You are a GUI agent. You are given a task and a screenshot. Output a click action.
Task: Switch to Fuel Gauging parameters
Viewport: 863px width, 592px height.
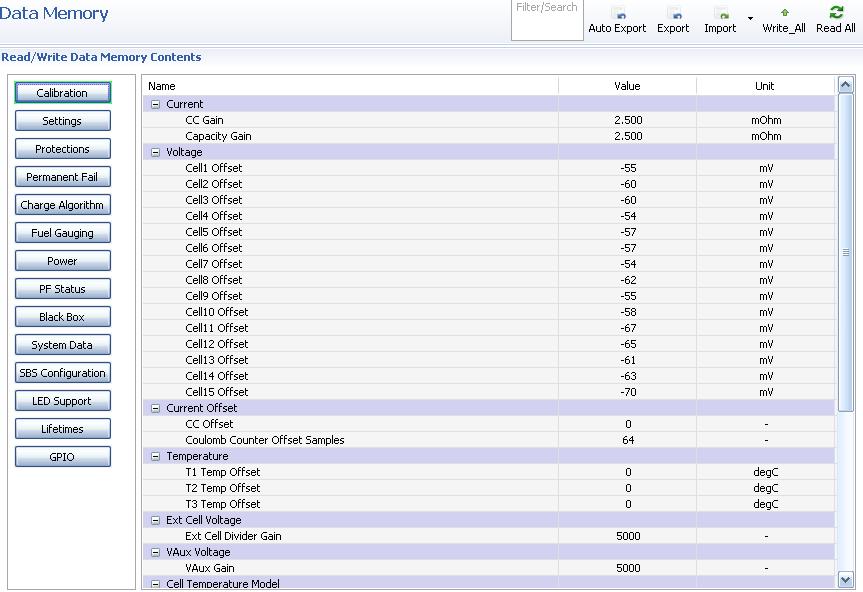point(62,233)
